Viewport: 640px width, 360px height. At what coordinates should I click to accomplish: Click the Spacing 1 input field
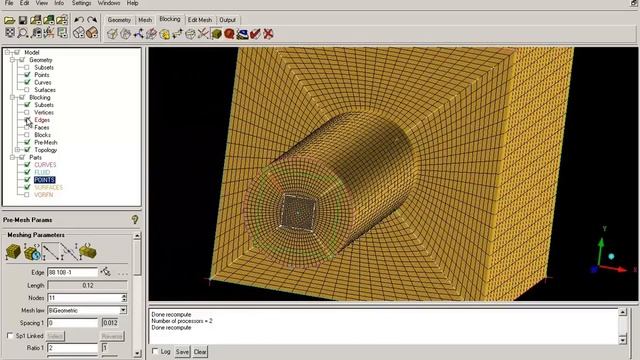[73, 323]
